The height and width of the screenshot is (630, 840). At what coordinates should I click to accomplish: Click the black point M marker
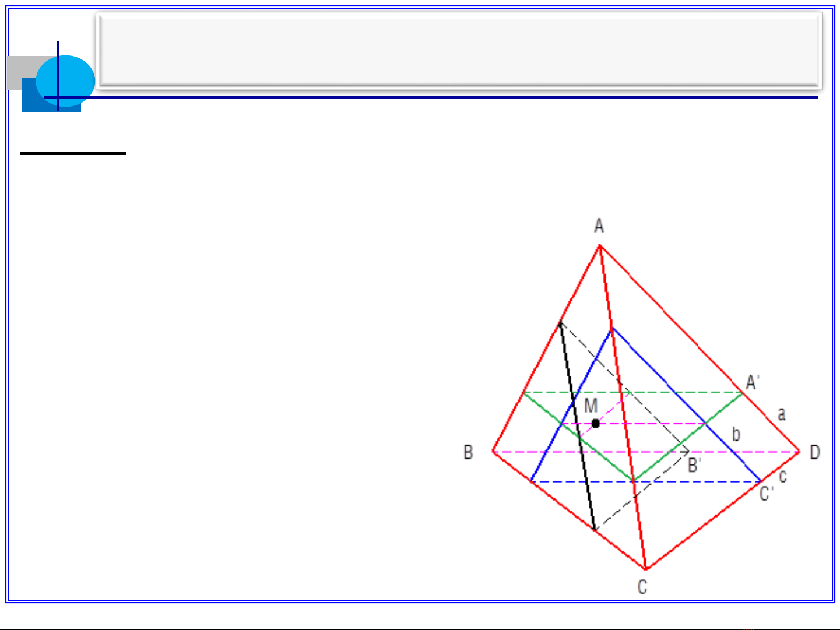(595, 424)
